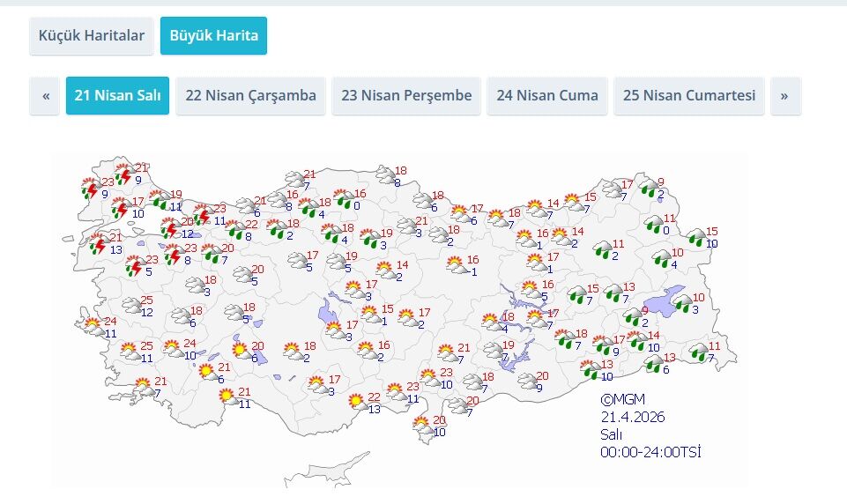Go to previous days with « arrow
This screenshot has width=847, height=504.
45,96
